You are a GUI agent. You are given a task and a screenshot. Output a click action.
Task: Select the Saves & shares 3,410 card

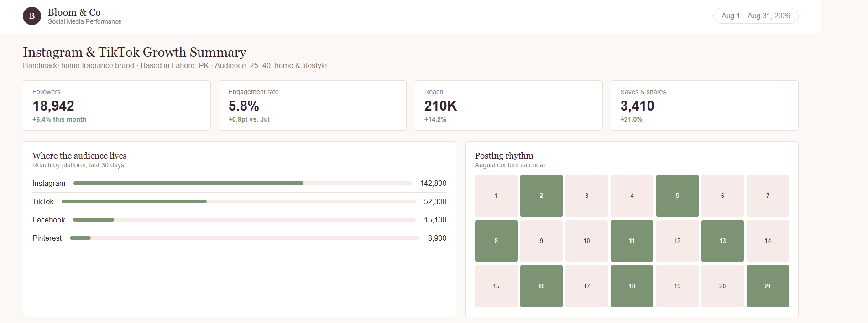point(705,106)
